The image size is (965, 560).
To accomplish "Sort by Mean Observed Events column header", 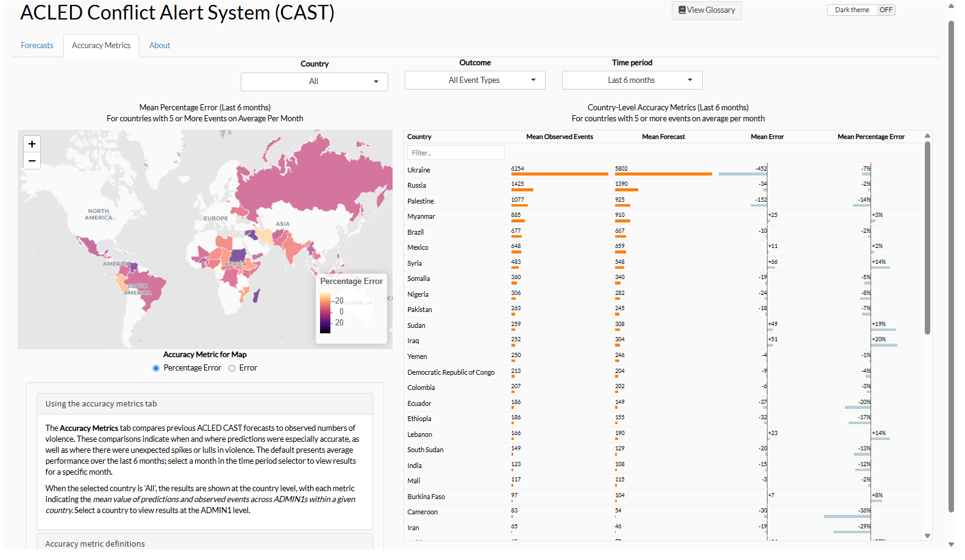I will 559,137.
